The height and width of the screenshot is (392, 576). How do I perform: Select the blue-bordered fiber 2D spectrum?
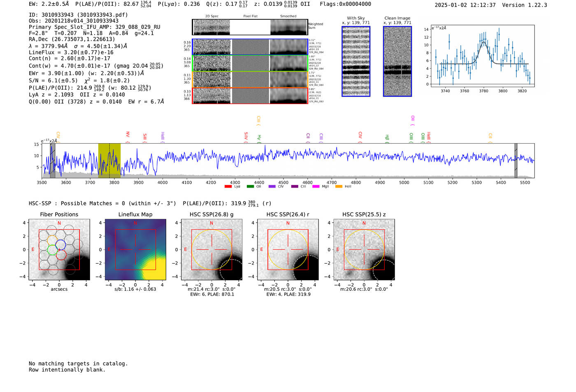pos(212,47)
